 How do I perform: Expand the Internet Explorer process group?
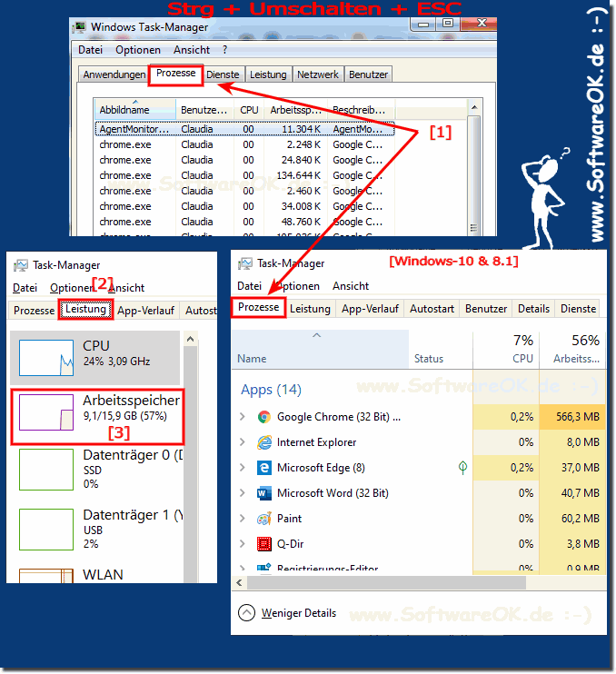point(243,441)
